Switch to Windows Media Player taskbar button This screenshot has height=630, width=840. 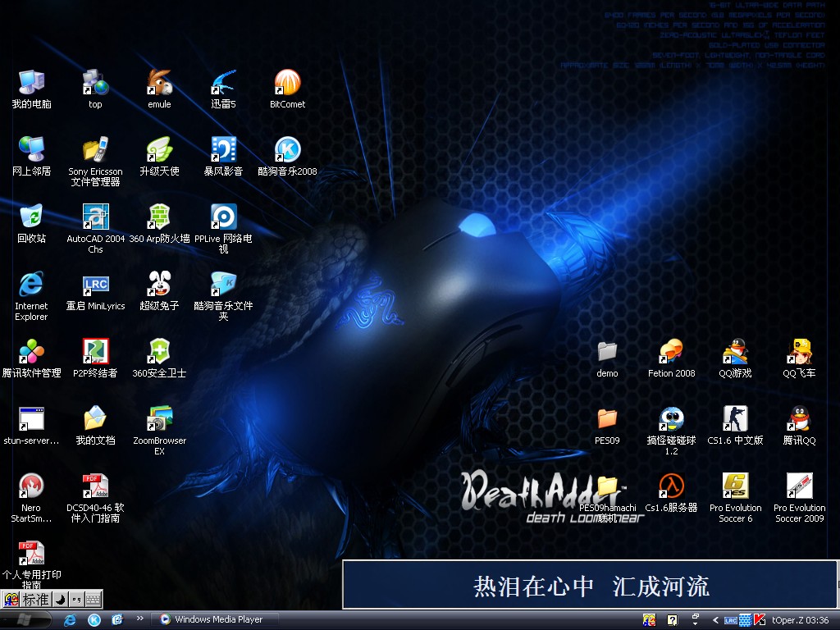pos(216,619)
